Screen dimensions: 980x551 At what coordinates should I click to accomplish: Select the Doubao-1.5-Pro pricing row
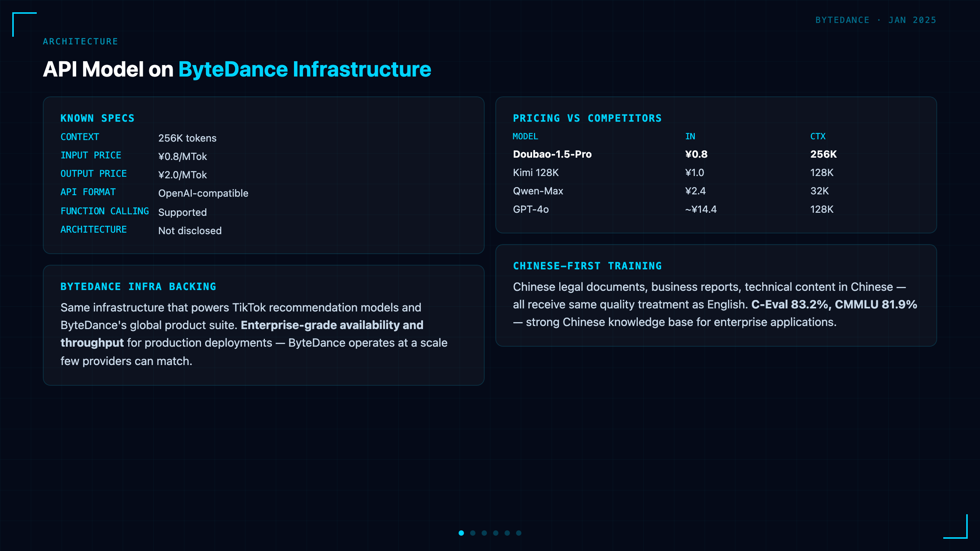(x=716, y=154)
